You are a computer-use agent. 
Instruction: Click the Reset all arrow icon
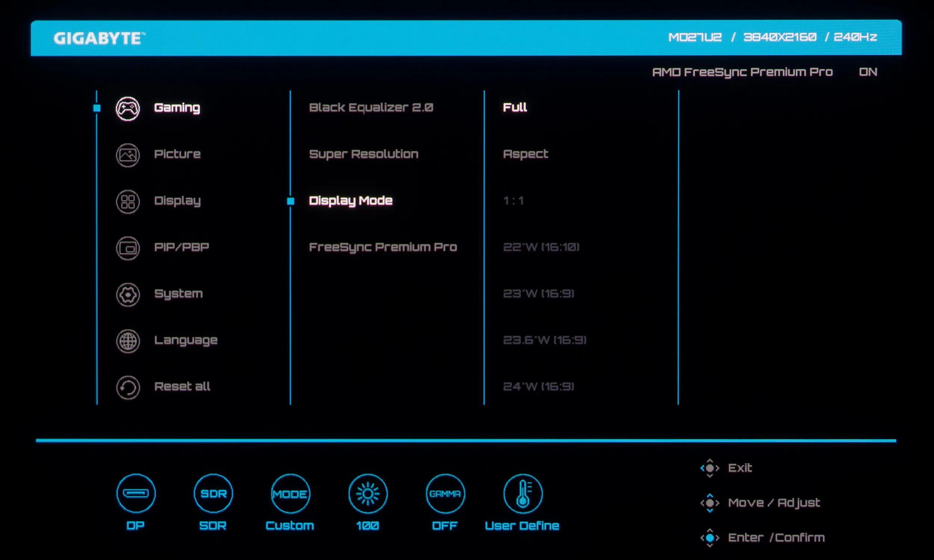click(x=128, y=387)
